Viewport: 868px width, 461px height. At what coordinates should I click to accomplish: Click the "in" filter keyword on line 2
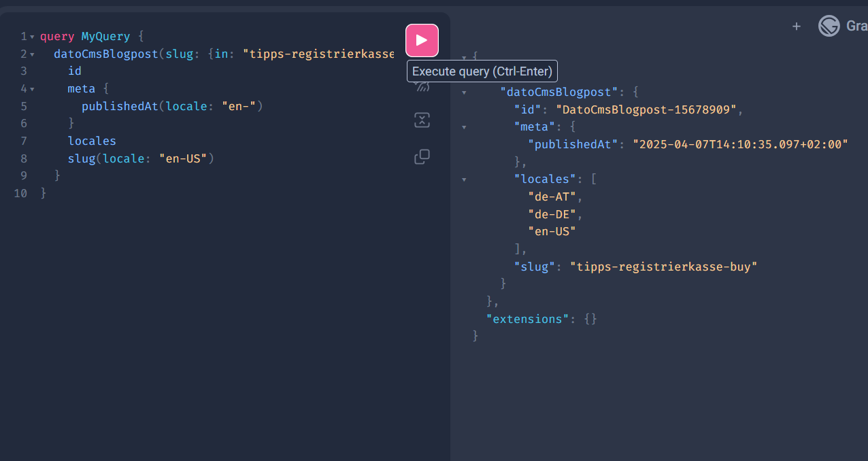[222, 54]
